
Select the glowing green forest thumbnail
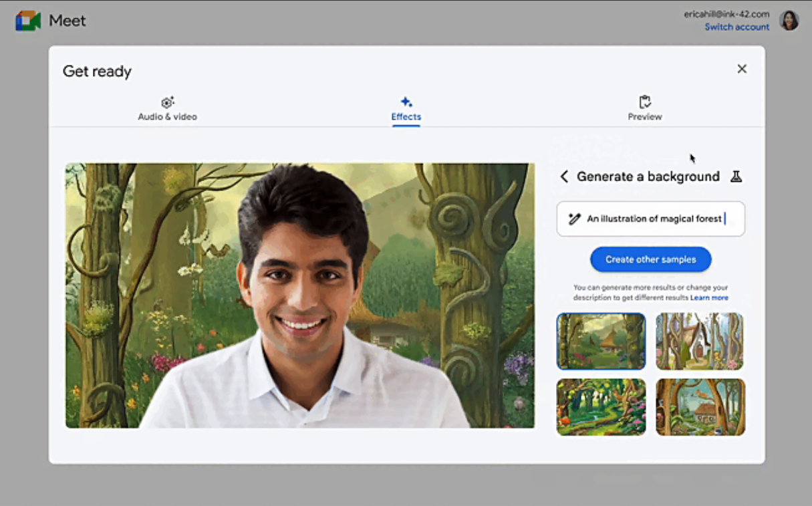[x=601, y=406]
